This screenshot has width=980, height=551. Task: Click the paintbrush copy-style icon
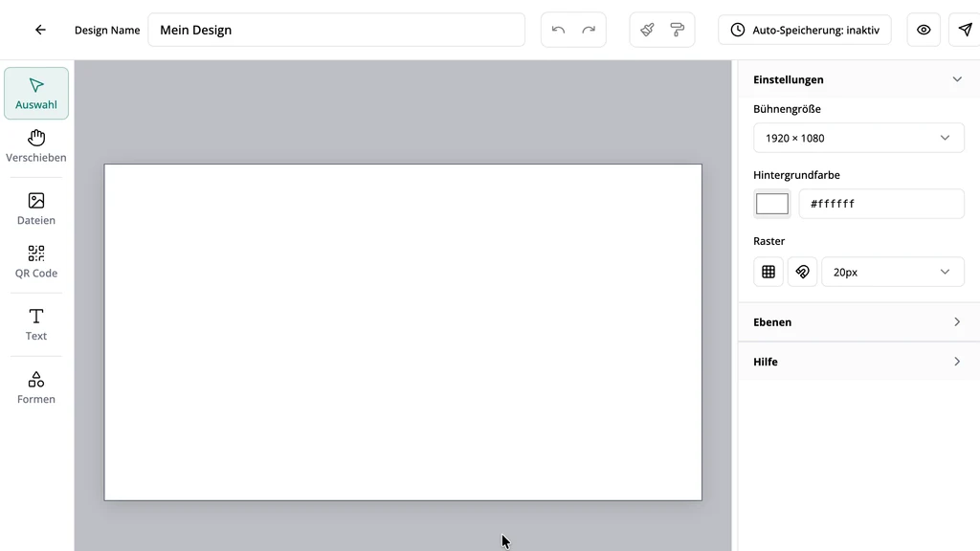648,30
